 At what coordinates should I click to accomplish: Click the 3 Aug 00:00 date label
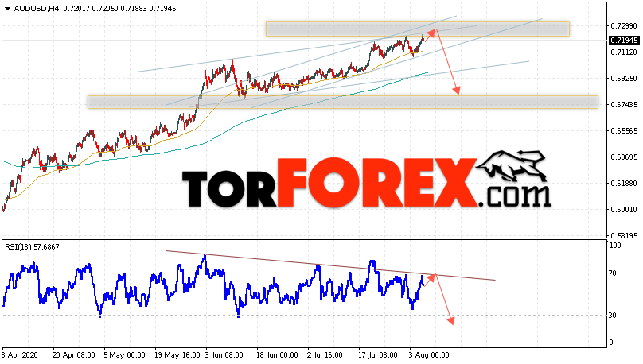tap(428, 355)
